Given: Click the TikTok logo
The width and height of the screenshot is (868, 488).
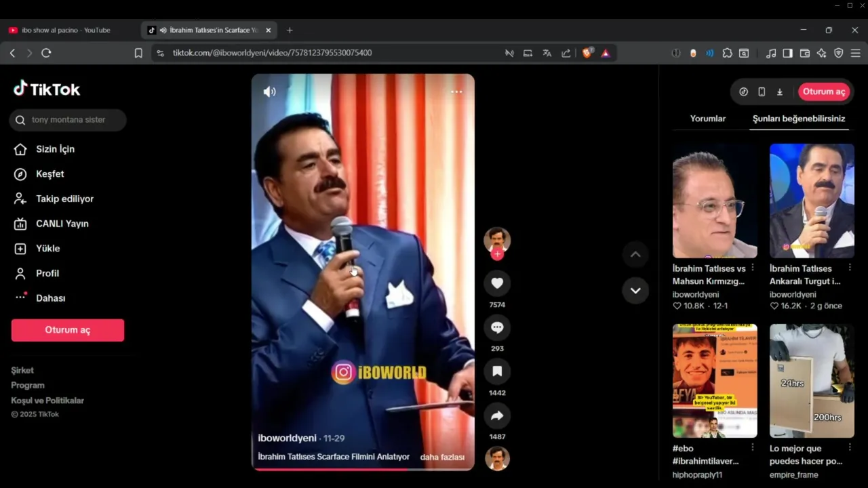Looking at the screenshot, I should tap(46, 89).
